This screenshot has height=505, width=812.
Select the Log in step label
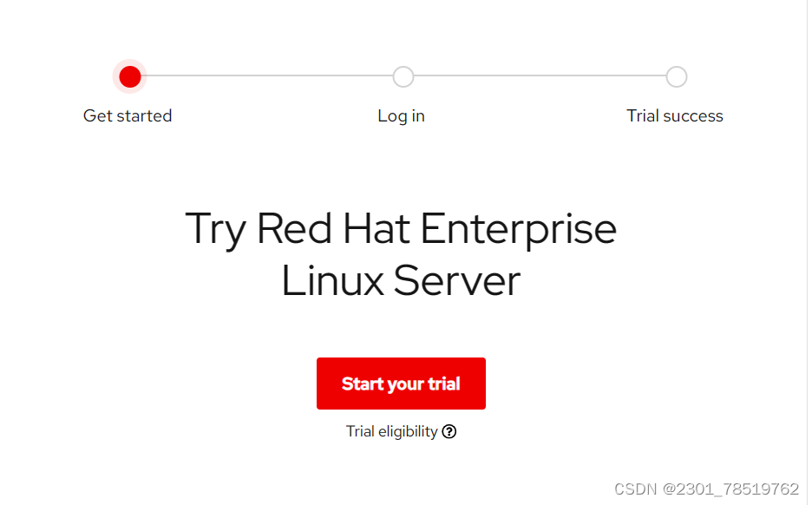pyautogui.click(x=401, y=115)
